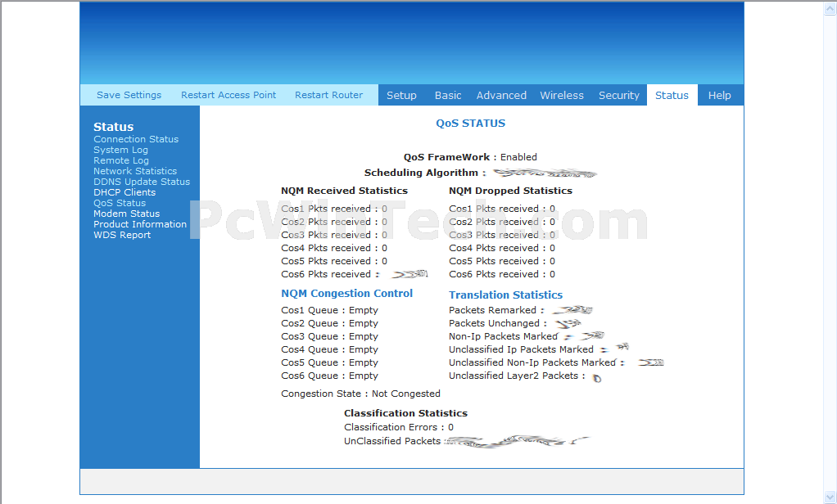Viewport: 837px width, 504px height.
Task: Open the Help tab
Action: point(720,95)
